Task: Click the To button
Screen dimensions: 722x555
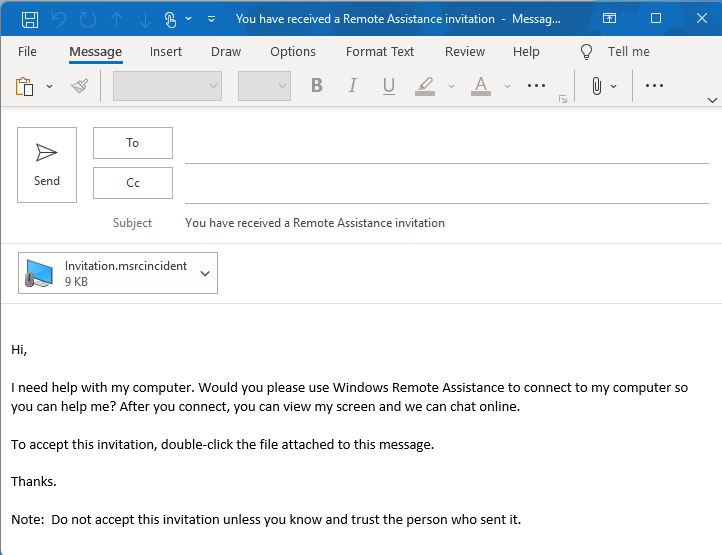Action: [133, 143]
